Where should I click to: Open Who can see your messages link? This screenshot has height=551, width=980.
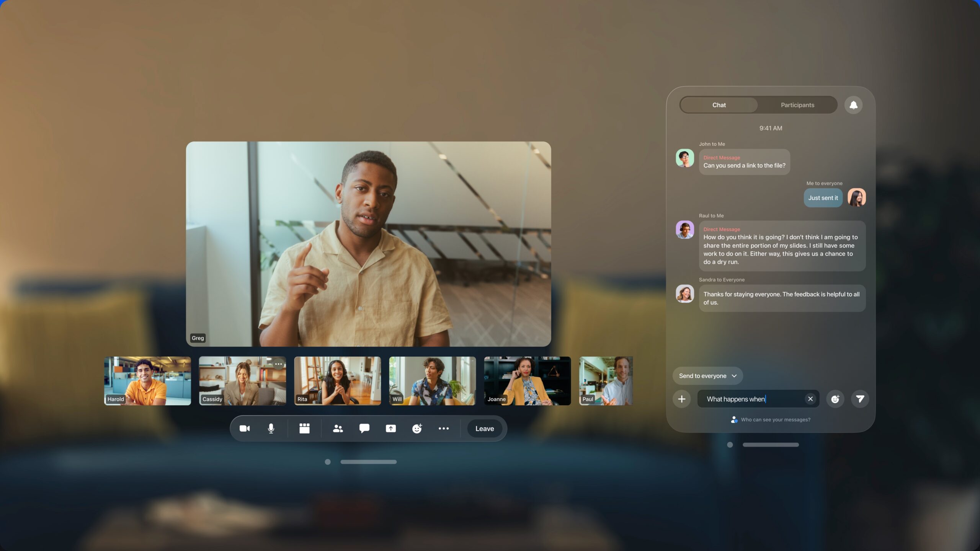click(x=775, y=419)
